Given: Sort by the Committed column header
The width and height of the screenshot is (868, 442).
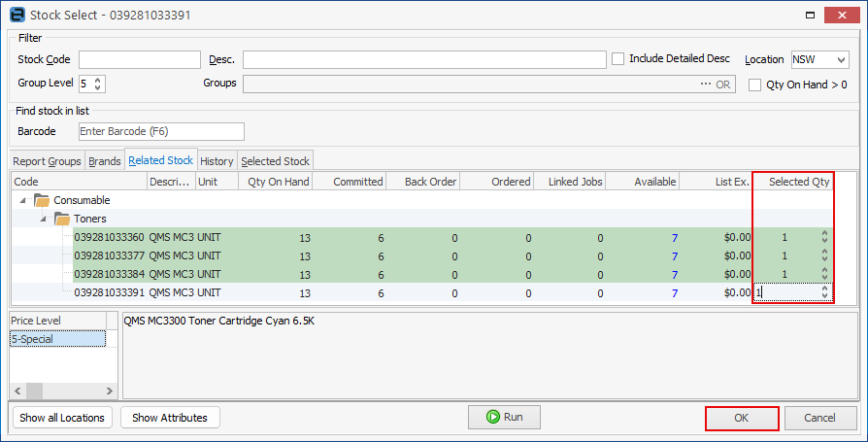Looking at the screenshot, I should [350, 182].
